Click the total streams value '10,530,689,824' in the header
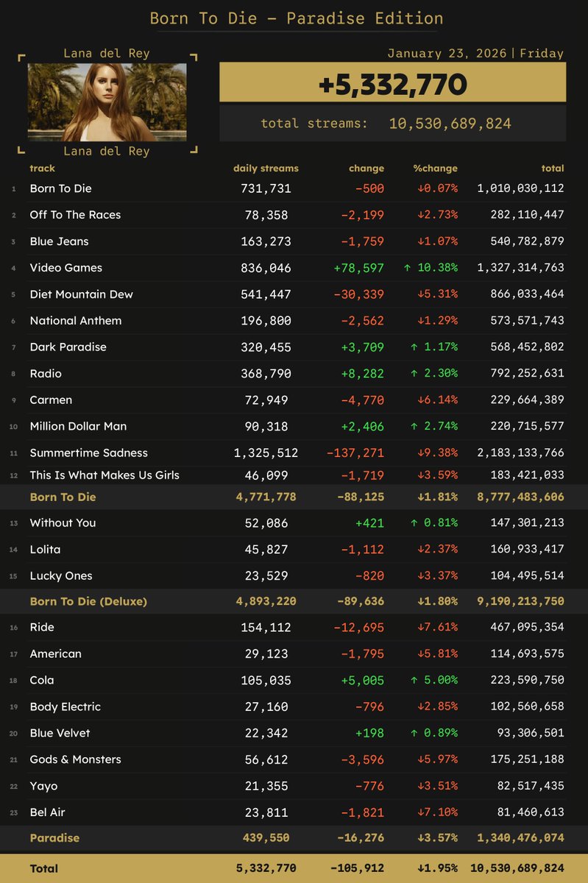 coord(450,124)
